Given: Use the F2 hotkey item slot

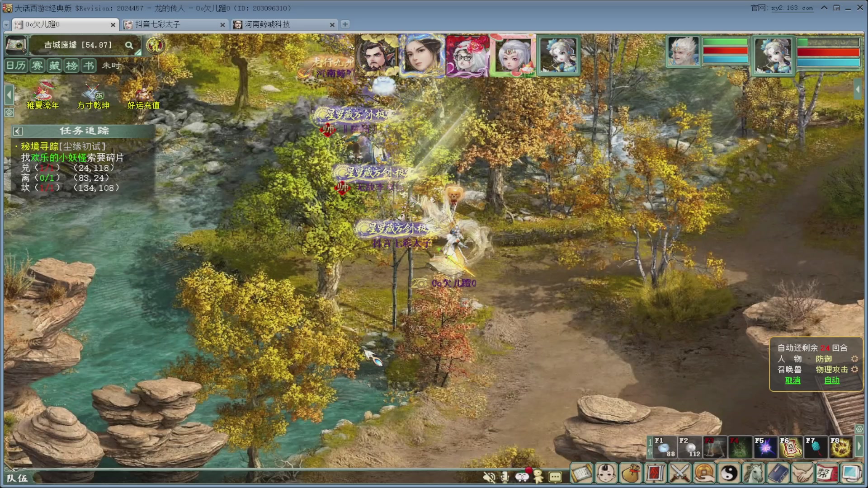Looking at the screenshot, I should [x=690, y=447].
